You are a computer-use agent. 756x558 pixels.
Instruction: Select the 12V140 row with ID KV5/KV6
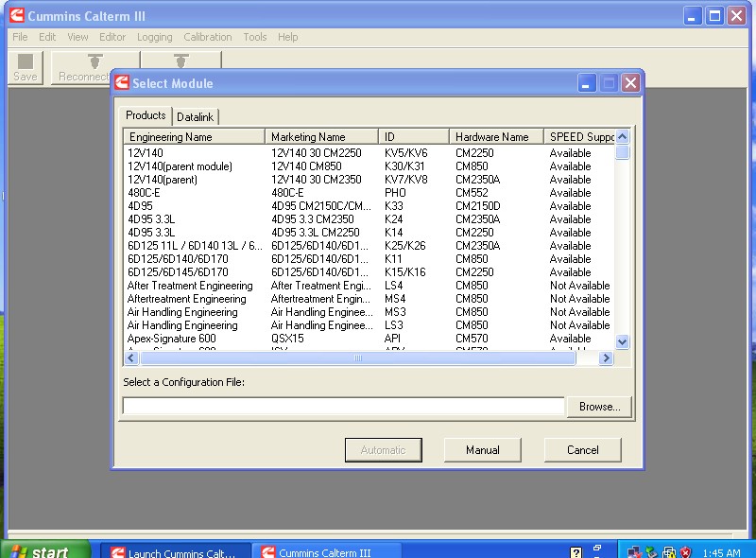coord(369,153)
